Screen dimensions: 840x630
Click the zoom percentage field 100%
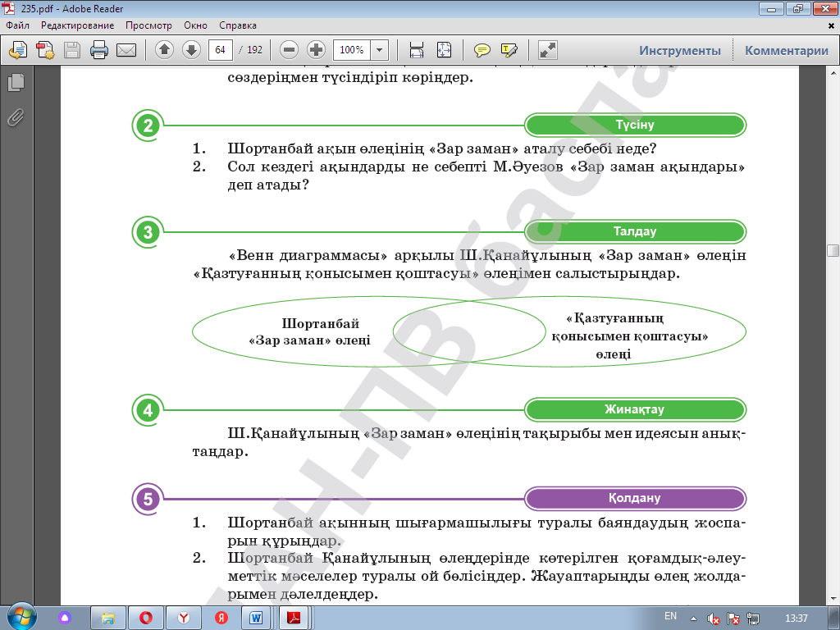tap(352, 50)
